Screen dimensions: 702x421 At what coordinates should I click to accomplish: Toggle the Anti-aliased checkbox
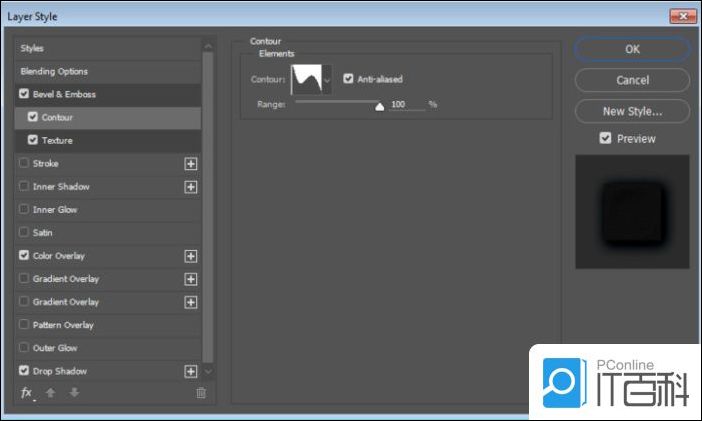tap(348, 79)
